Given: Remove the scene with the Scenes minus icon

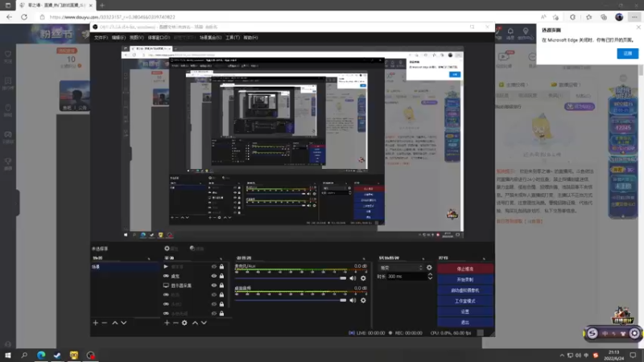Looking at the screenshot, I should coord(105,323).
